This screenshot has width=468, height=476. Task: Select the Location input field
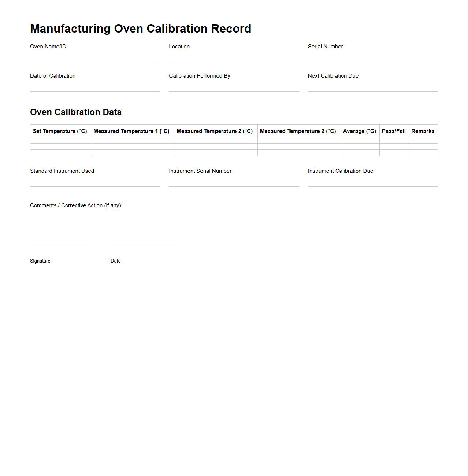[x=234, y=58]
